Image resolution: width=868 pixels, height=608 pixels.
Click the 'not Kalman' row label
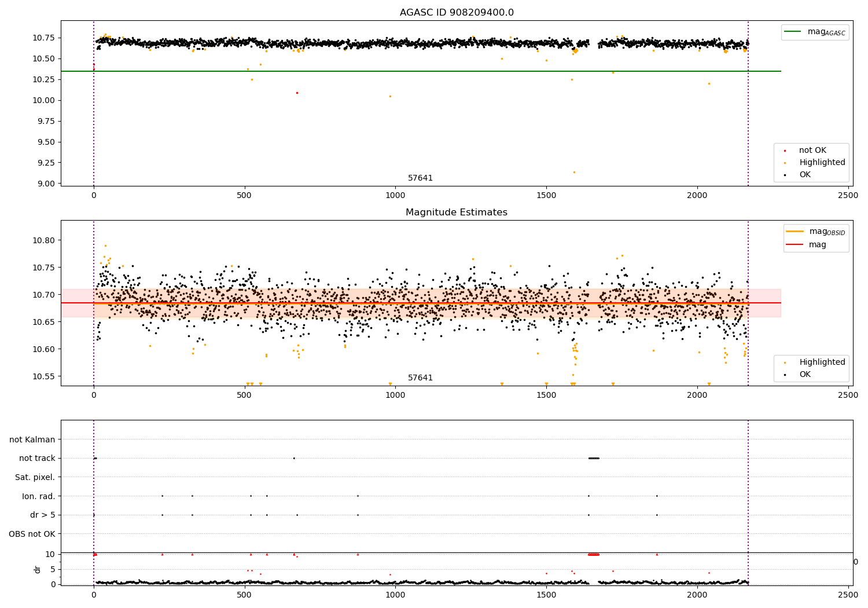tap(32, 439)
